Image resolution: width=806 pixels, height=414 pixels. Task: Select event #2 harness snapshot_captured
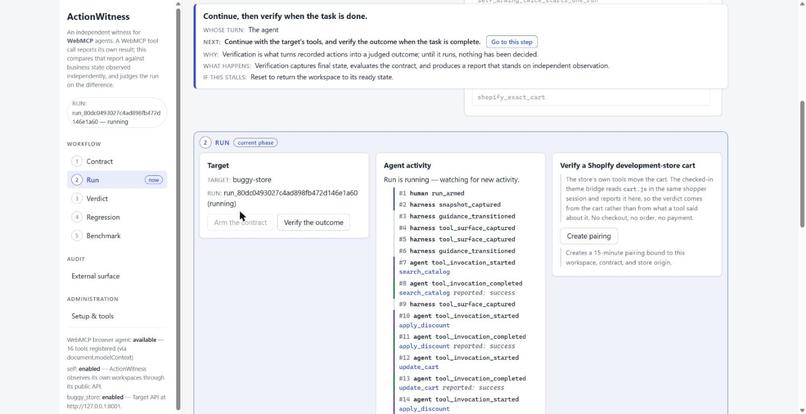(450, 205)
